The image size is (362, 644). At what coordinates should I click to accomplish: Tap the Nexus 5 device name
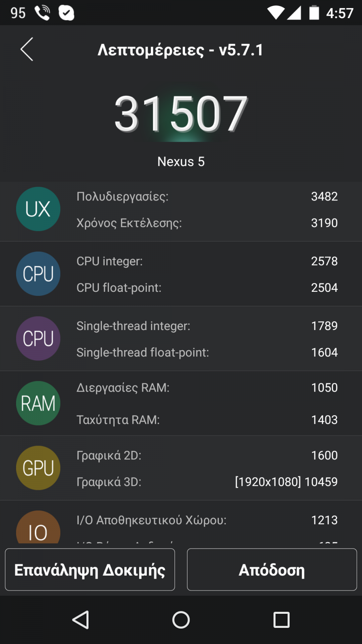(x=181, y=161)
